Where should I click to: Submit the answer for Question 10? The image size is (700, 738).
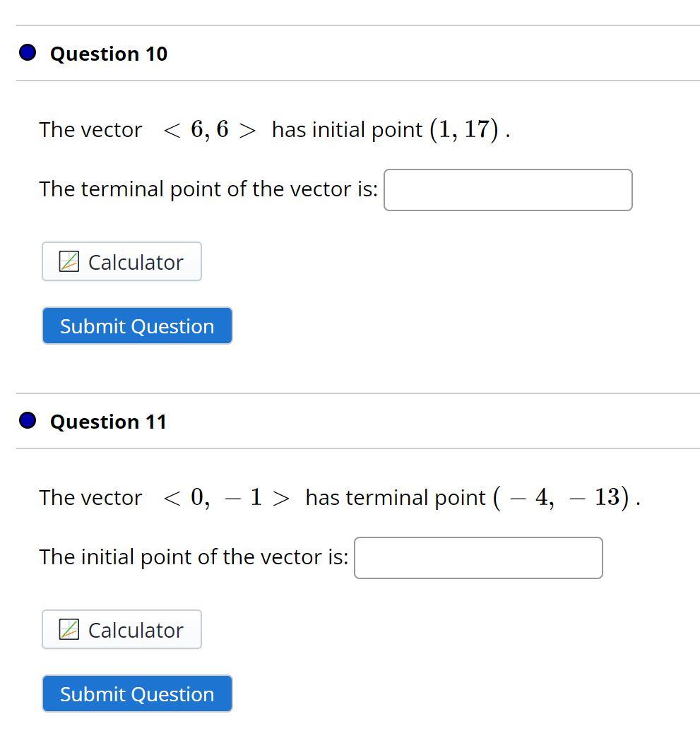137,326
